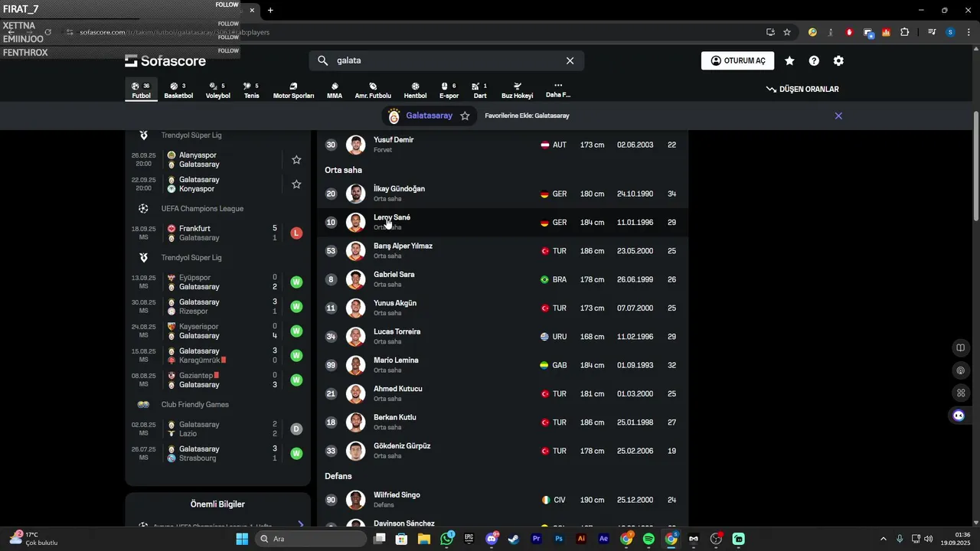The image size is (980, 551).
Task: Open a new browser tab with plus button
Action: pyautogui.click(x=270, y=10)
